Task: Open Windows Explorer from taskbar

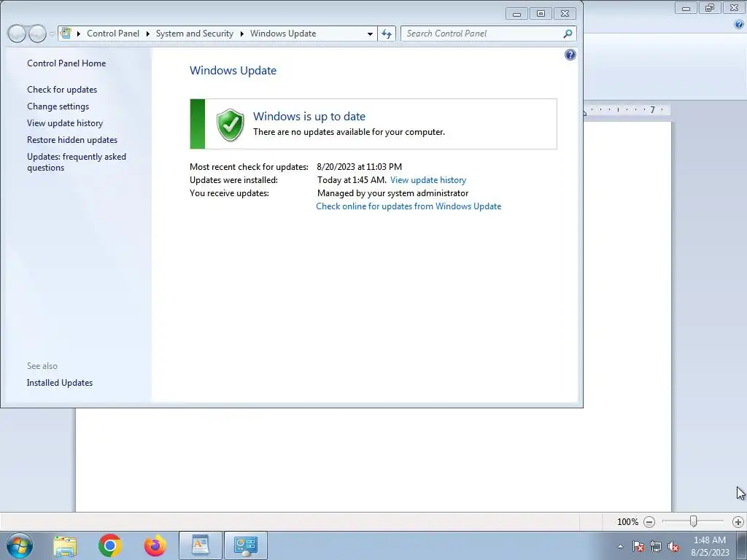Action: click(65, 545)
